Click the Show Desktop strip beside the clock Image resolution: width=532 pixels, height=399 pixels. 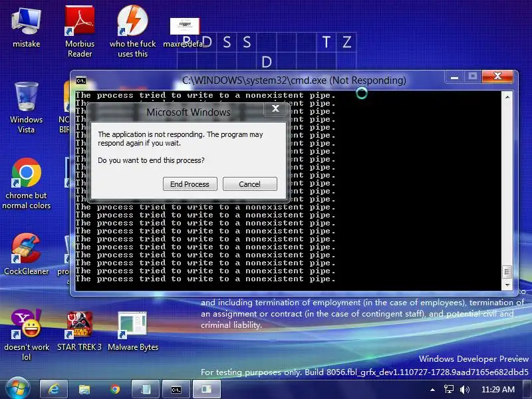click(527, 389)
